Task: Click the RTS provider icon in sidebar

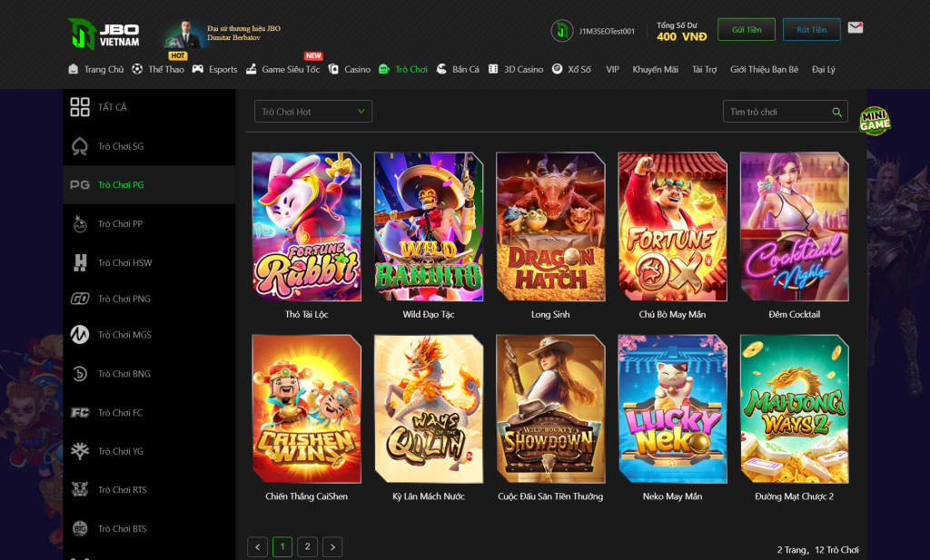Action: click(x=80, y=489)
